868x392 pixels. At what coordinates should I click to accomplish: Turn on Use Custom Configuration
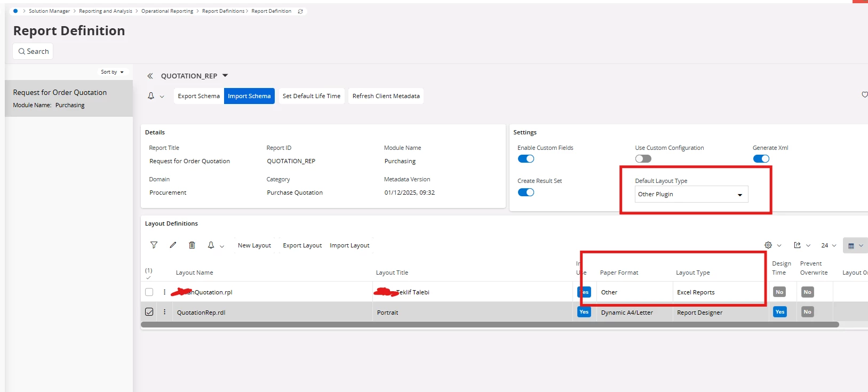coord(643,159)
